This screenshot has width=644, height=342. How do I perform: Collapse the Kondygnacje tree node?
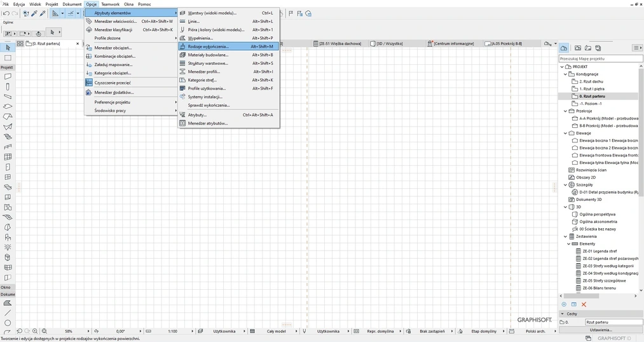tap(565, 74)
